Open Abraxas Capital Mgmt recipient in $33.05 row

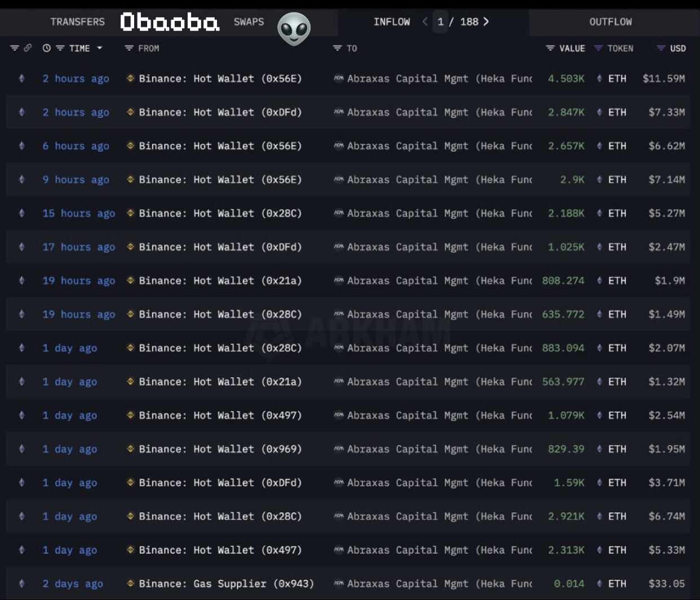pyautogui.click(x=440, y=584)
